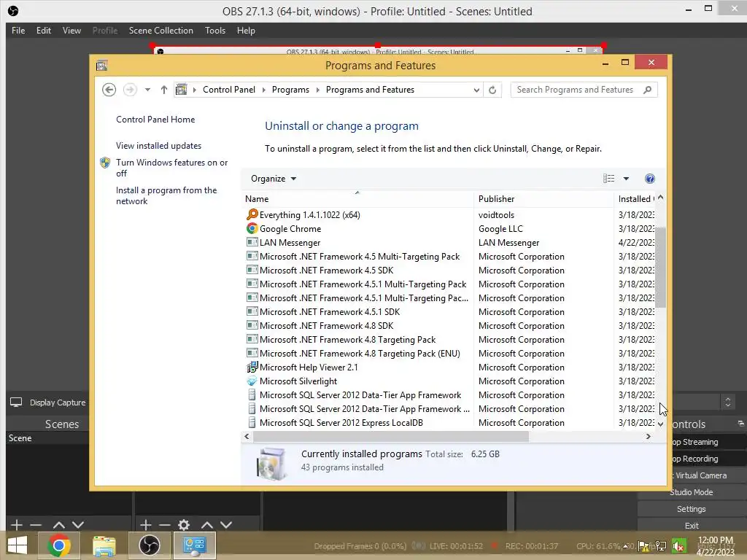Add a scene with plus icon in OBS
Screen dimensions: 747x560
pyautogui.click(x=16, y=525)
